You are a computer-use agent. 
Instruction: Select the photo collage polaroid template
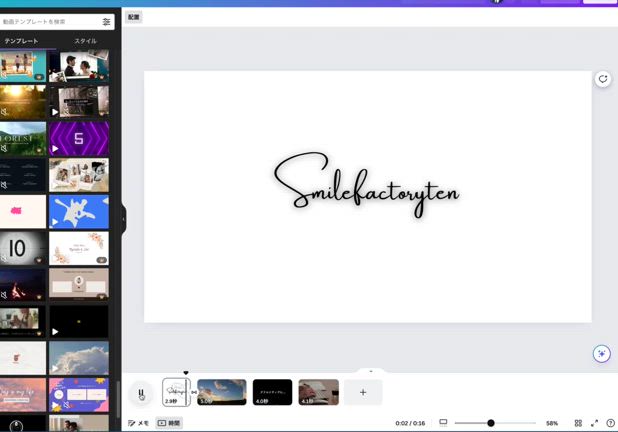[x=79, y=175]
